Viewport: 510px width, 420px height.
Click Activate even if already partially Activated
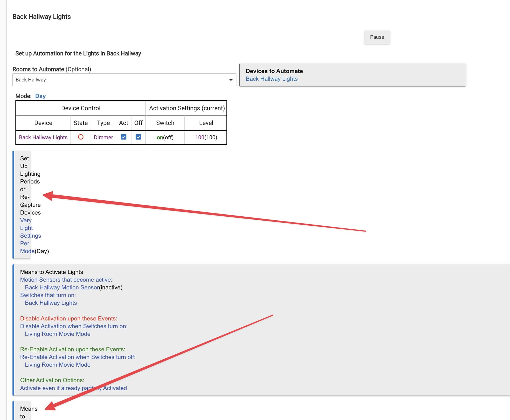[x=74, y=388]
